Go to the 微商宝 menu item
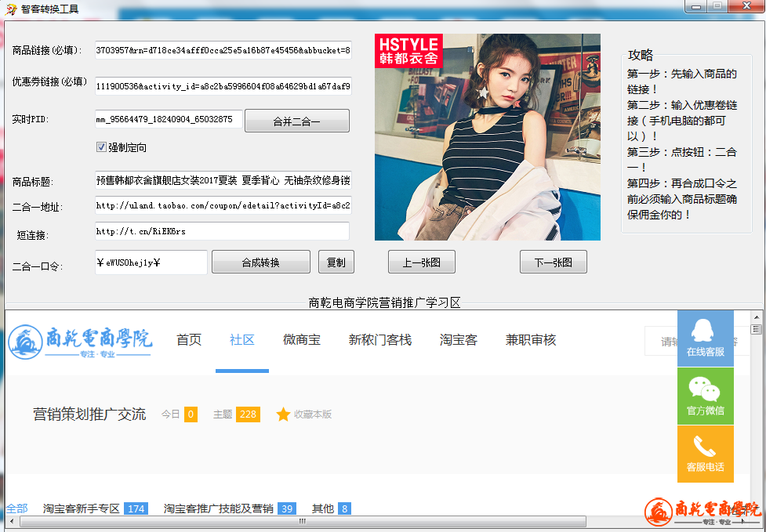Screen dimensions: 766x532 (x=301, y=340)
